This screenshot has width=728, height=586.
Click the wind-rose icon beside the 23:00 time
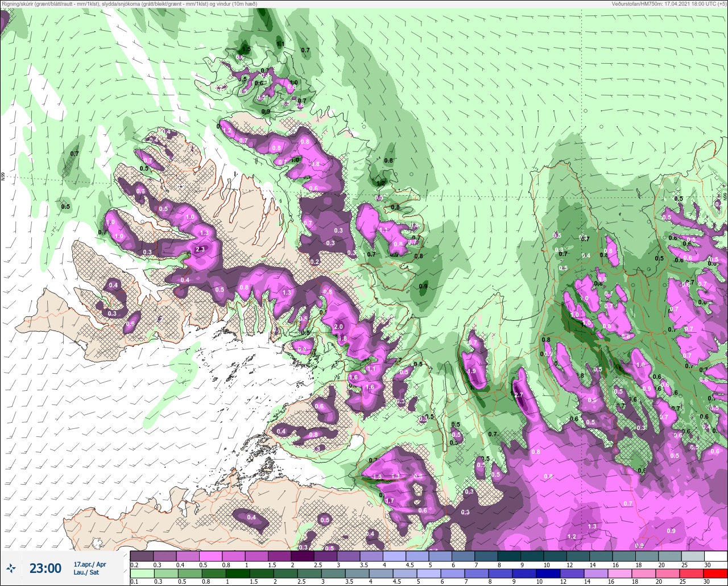pyautogui.click(x=11, y=568)
